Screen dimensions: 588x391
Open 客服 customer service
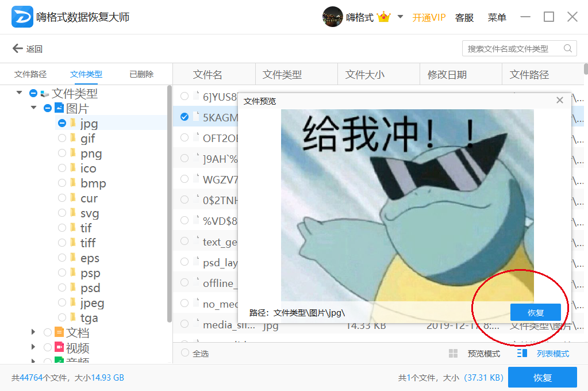[464, 18]
